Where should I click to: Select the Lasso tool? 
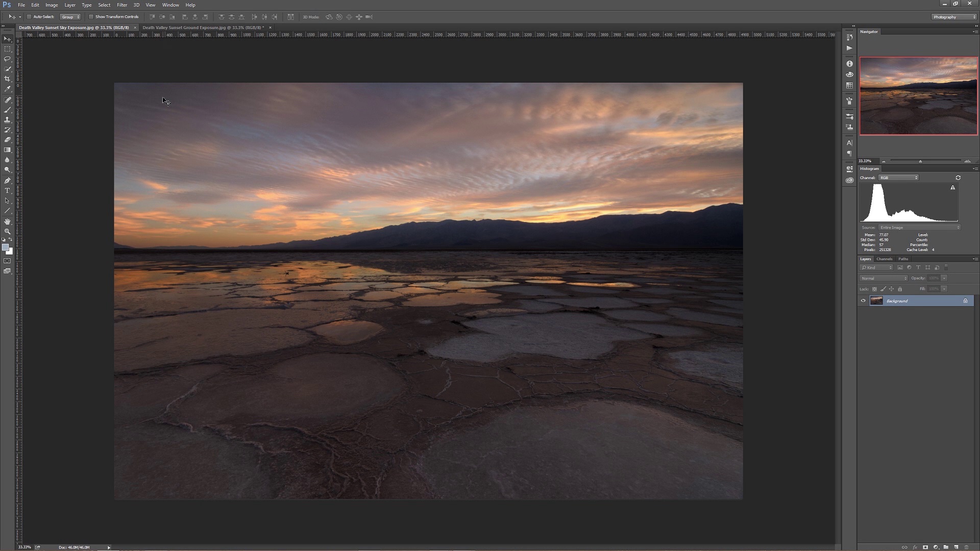point(7,59)
